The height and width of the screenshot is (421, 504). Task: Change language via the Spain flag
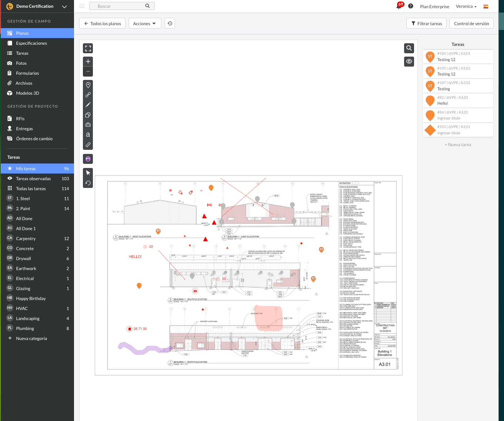pyautogui.click(x=486, y=6)
